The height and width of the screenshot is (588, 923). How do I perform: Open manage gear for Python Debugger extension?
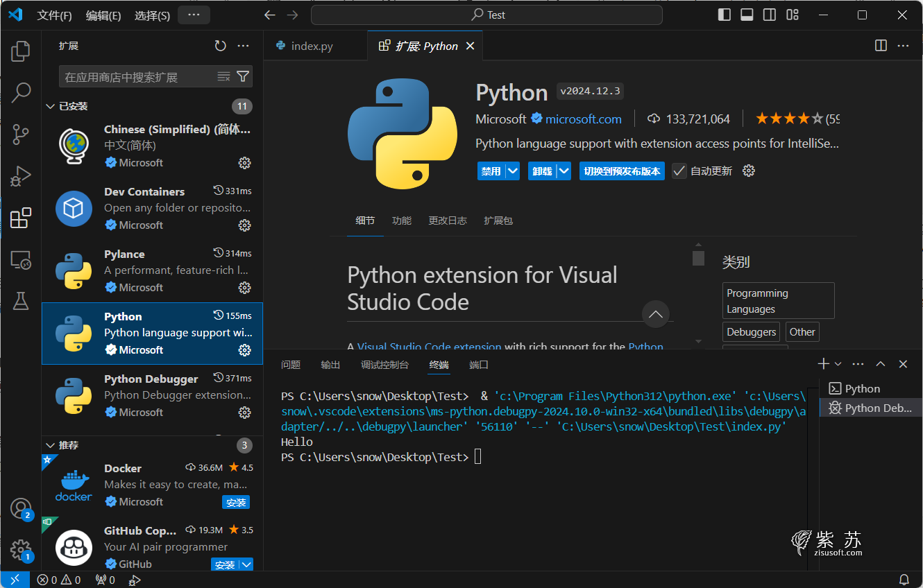(244, 413)
